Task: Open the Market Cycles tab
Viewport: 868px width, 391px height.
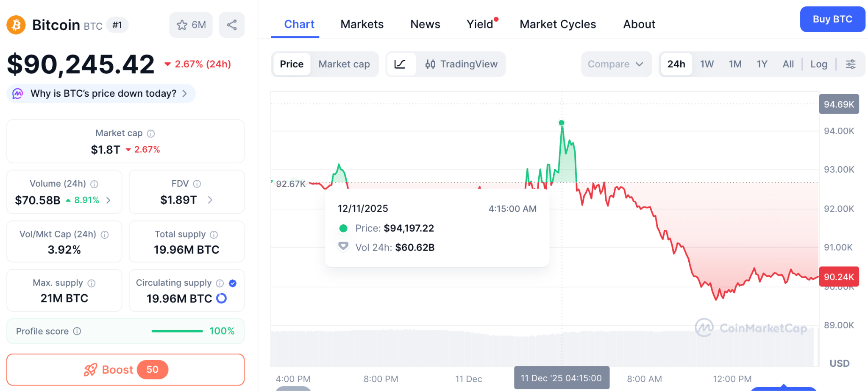Action: 558,24
